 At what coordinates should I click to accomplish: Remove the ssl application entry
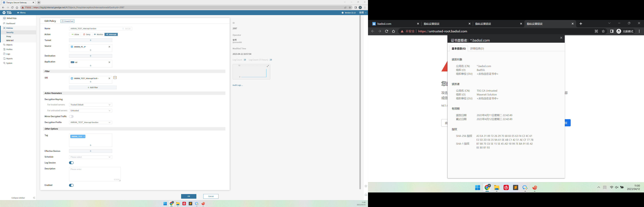[x=109, y=62]
